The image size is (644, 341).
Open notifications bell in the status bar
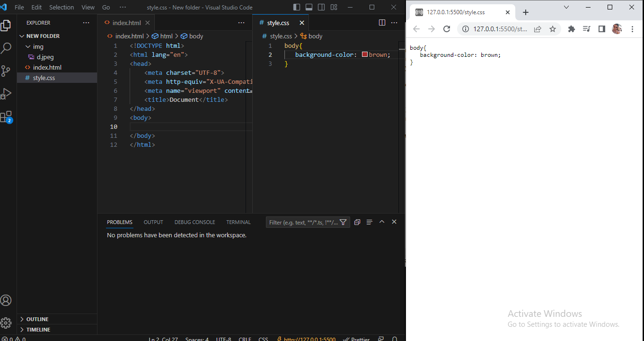395,339
